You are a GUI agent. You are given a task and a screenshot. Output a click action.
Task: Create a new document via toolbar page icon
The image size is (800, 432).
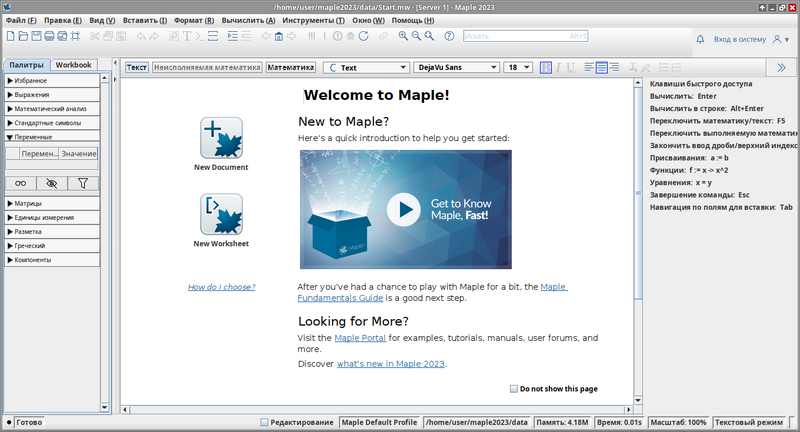tap(11, 36)
